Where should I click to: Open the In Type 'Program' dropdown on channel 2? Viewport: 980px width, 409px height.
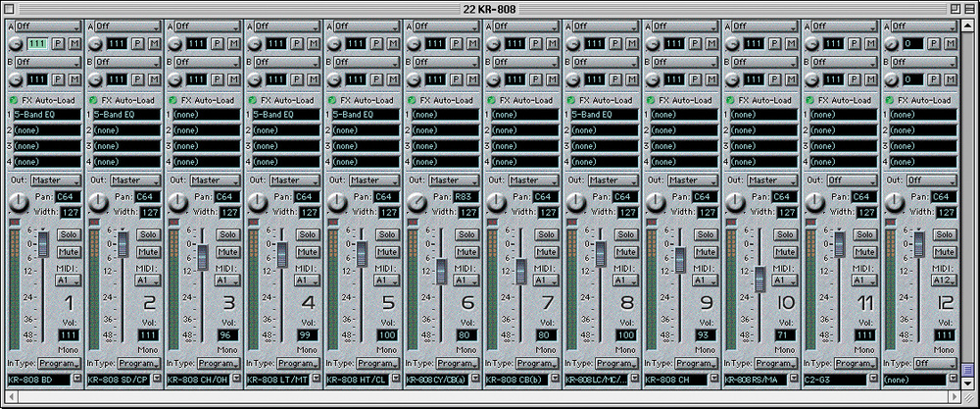pos(138,363)
